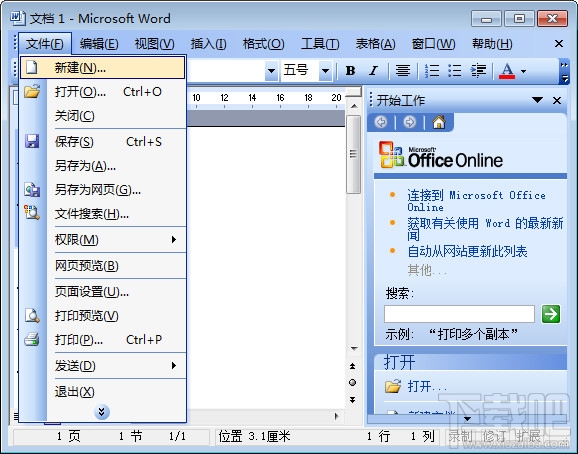Viewport: 578px width, 454px height.
Task: Toggle 修订 track changes status indicator
Action: point(494,437)
